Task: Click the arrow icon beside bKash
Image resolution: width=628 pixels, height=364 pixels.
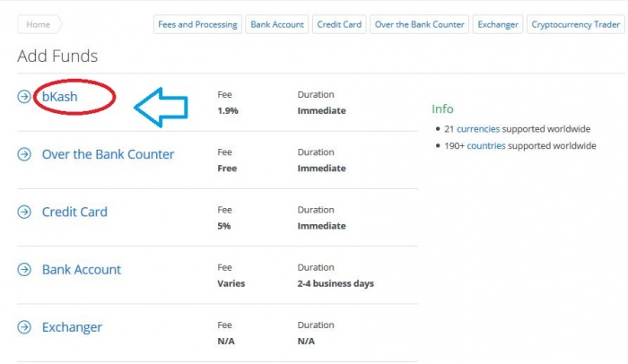Action: tap(24, 97)
